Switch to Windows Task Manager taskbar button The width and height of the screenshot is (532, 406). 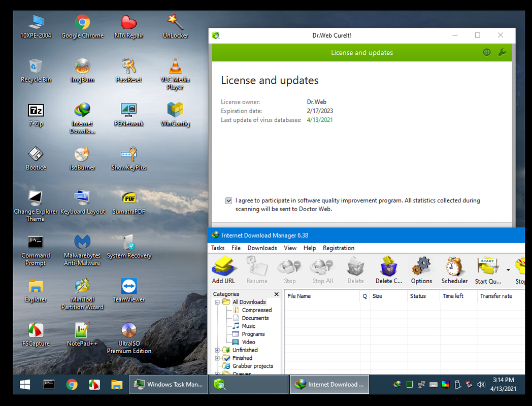169,384
